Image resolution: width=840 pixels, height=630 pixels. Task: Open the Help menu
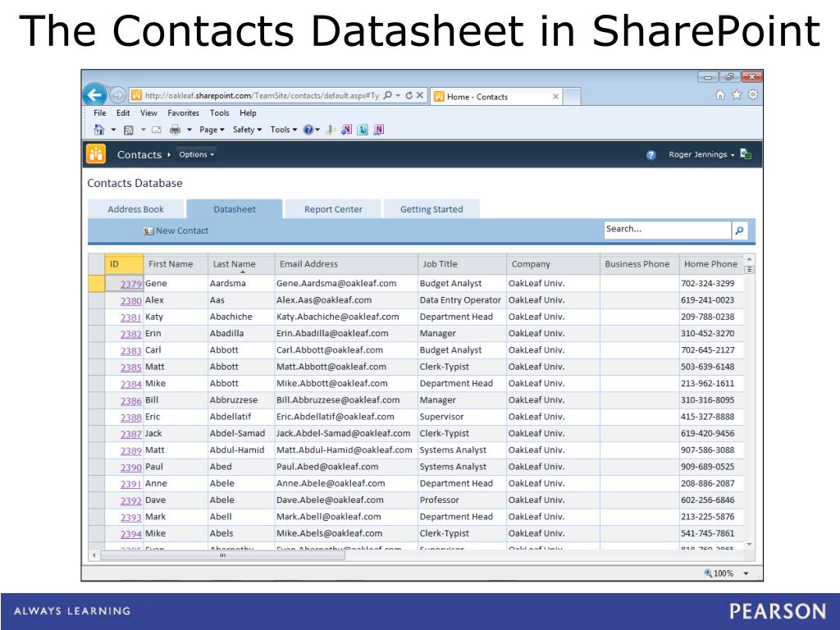(248, 113)
